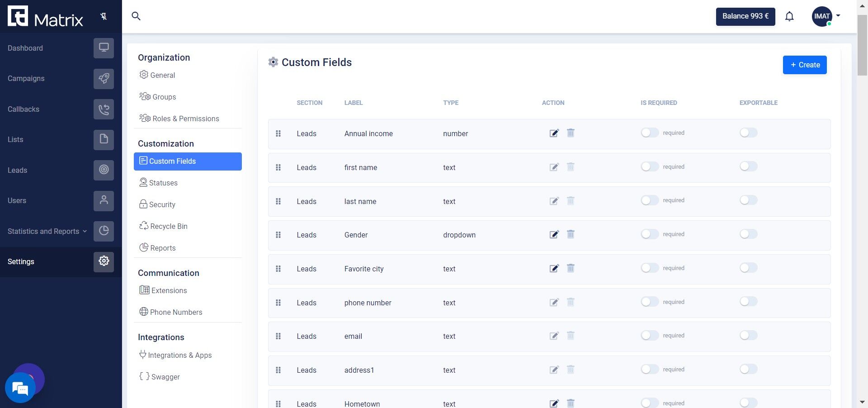868x408 pixels.
Task: Open the IMAT account dropdown
Action: (x=826, y=16)
